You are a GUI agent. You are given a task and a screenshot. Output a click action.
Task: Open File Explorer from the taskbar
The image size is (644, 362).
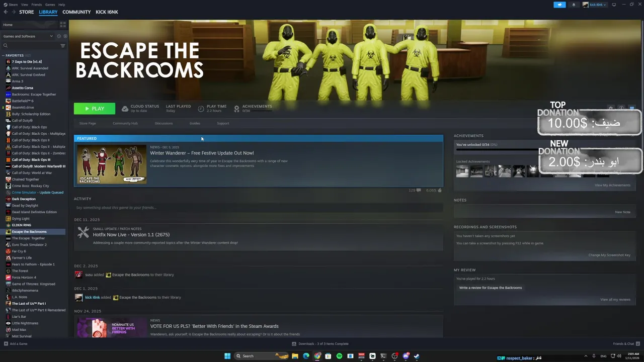click(295, 356)
